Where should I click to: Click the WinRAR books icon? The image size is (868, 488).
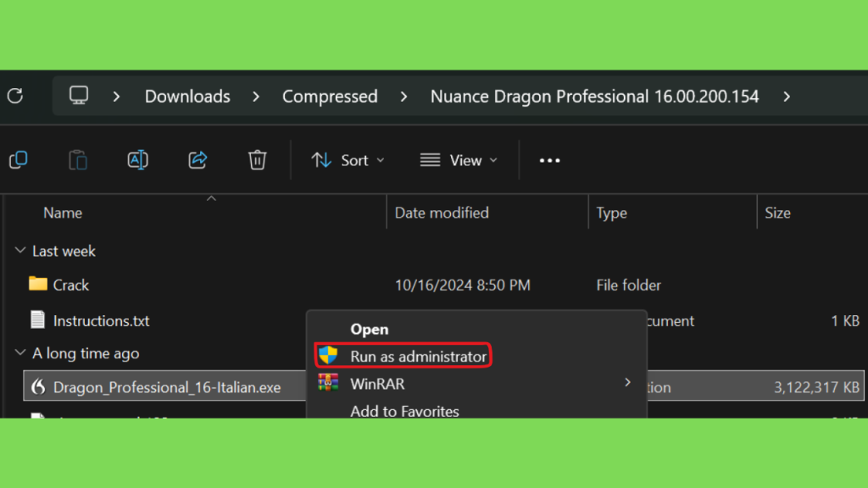(328, 383)
